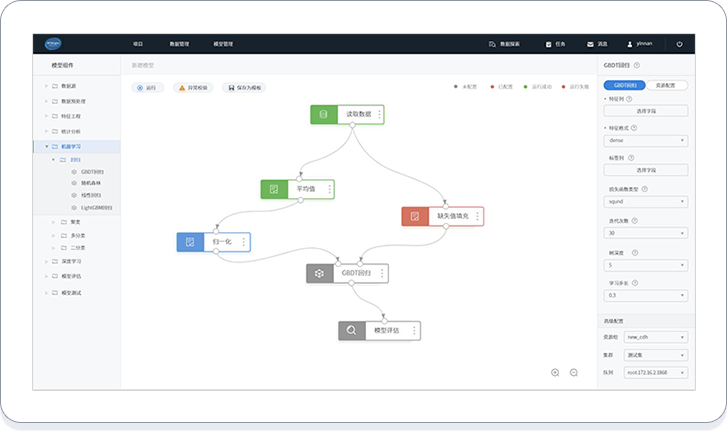Zoom out of the canvas
This screenshot has height=431, width=727.
point(574,372)
